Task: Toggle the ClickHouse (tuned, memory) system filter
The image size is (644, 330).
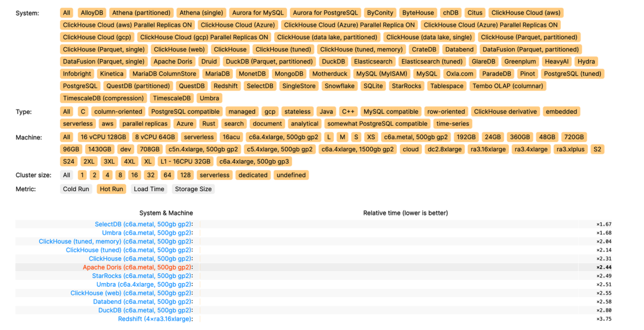Action: click(361, 49)
